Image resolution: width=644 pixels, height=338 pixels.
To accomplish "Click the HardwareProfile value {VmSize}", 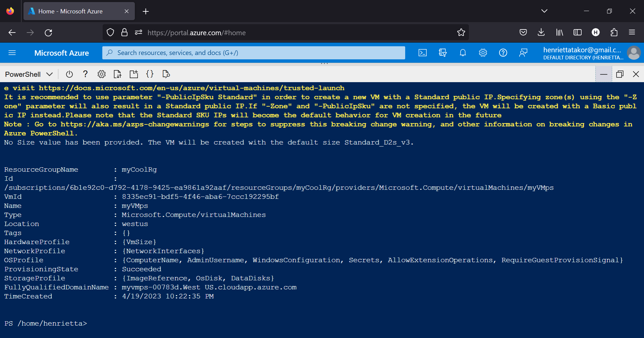I will [139, 242].
